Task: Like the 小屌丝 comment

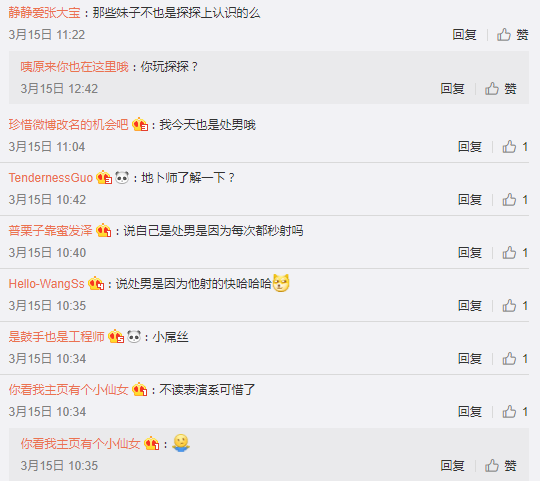Action: click(x=515, y=359)
